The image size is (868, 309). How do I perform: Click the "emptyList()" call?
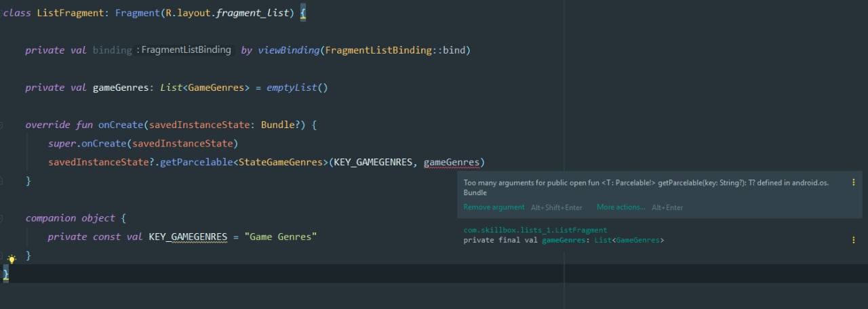[x=297, y=87]
